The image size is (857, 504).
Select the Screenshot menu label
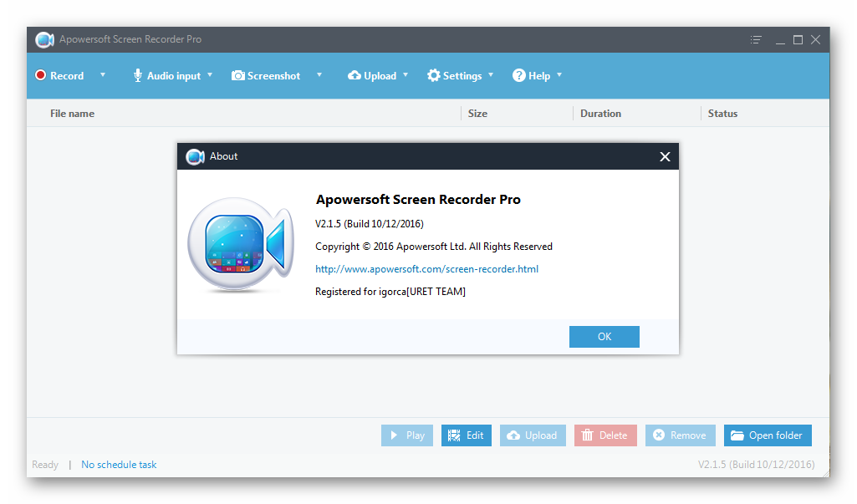[x=274, y=76]
